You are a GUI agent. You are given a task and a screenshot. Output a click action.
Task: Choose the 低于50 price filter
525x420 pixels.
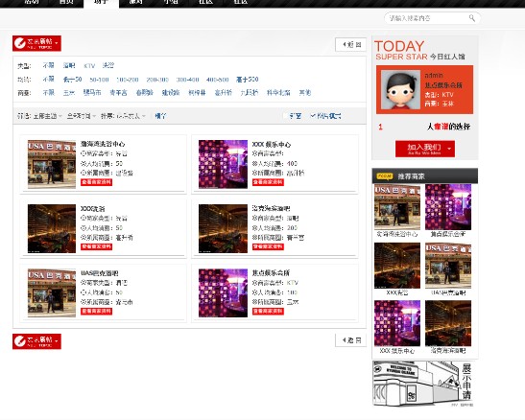click(x=73, y=80)
